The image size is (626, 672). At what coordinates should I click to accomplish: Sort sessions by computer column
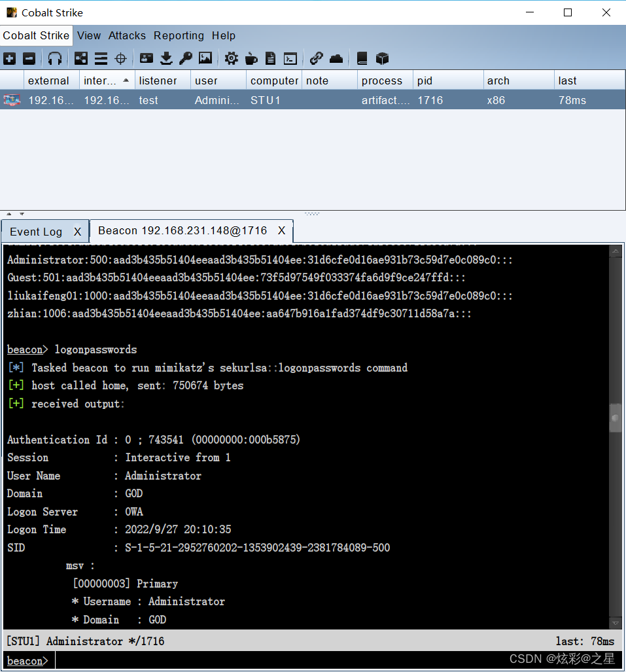(274, 80)
